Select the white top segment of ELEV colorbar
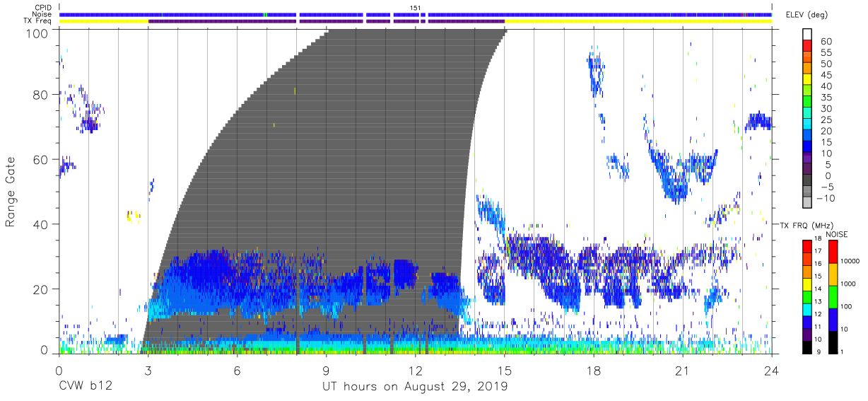This screenshot has width=868, height=401. [x=808, y=34]
